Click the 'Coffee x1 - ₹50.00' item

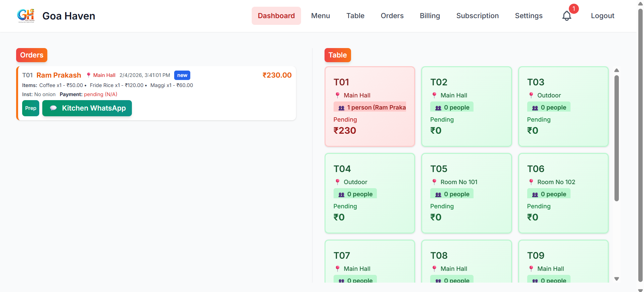tap(61, 85)
